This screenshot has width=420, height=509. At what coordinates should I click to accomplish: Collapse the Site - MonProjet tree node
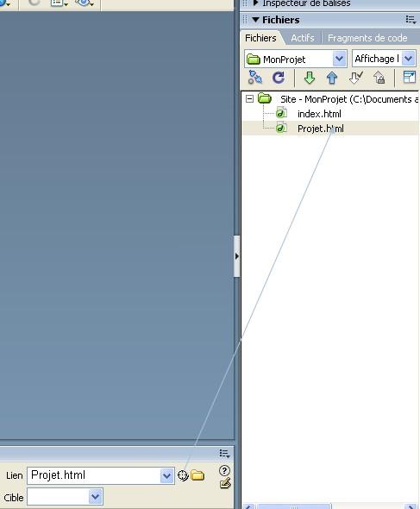[x=249, y=98]
